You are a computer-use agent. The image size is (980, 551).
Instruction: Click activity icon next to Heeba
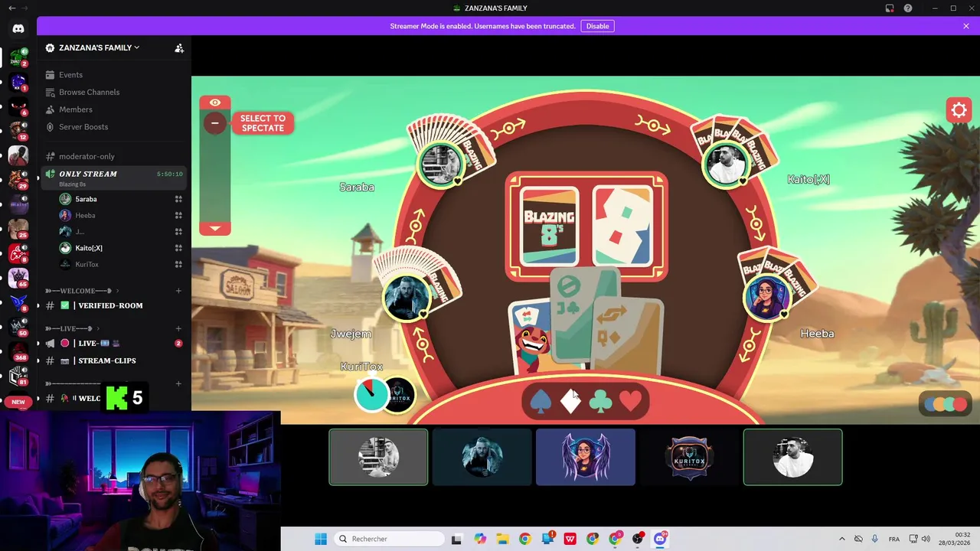click(x=178, y=216)
